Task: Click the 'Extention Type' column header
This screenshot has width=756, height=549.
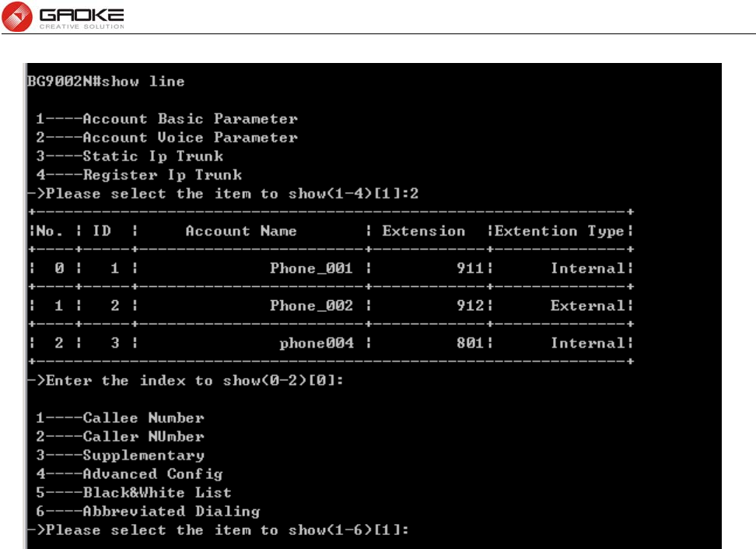Action: 559,232
